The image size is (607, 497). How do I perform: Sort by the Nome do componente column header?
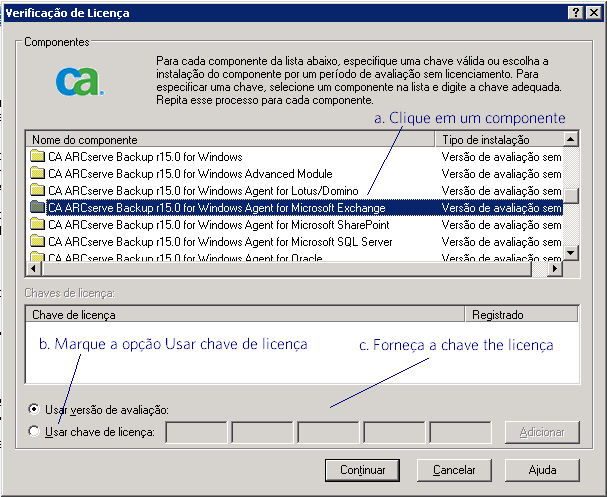[x=230, y=140]
